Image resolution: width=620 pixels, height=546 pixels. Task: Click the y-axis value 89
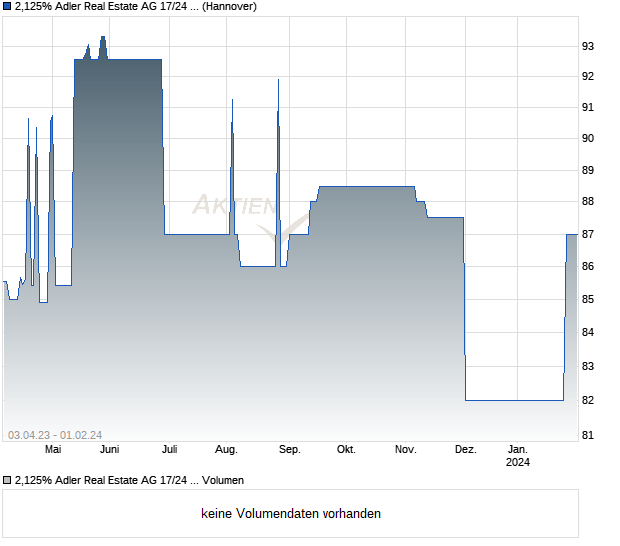[588, 170]
